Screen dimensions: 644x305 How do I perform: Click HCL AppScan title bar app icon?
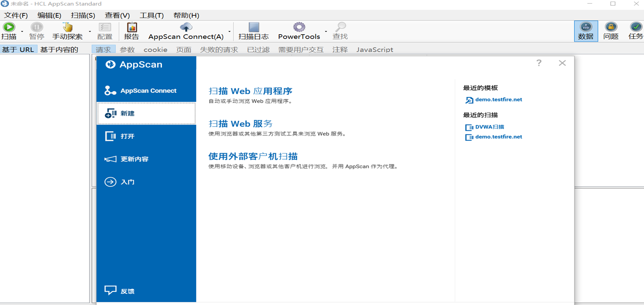point(4,4)
